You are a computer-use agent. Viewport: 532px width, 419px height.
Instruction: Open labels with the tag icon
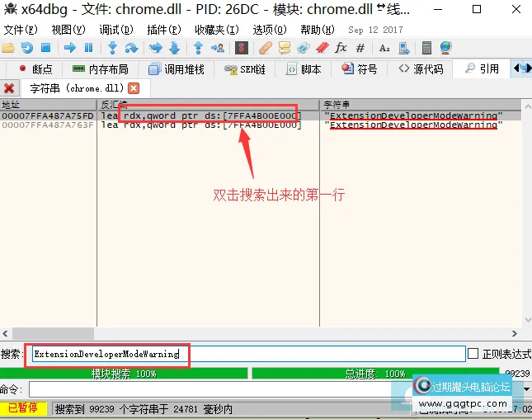click(304, 48)
